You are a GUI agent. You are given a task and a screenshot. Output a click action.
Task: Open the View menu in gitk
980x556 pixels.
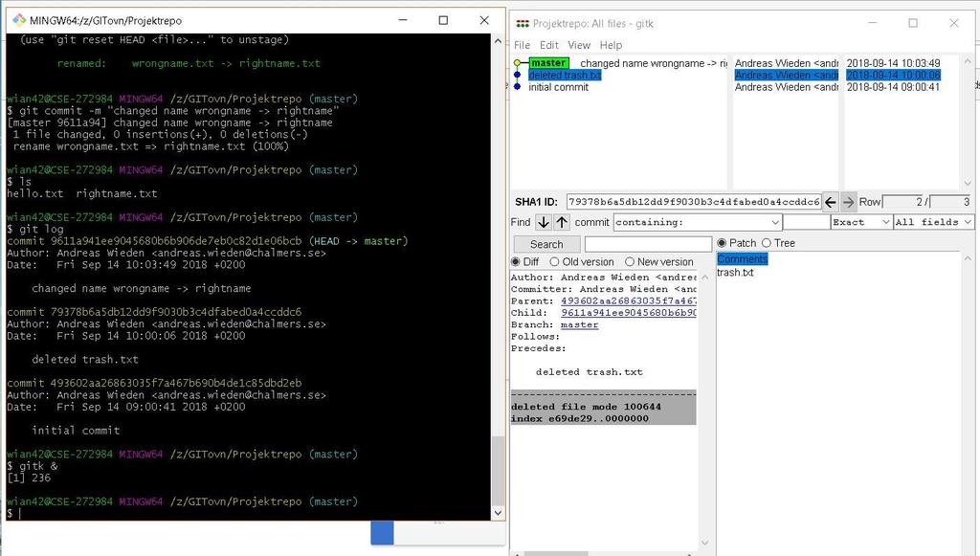pyautogui.click(x=579, y=45)
